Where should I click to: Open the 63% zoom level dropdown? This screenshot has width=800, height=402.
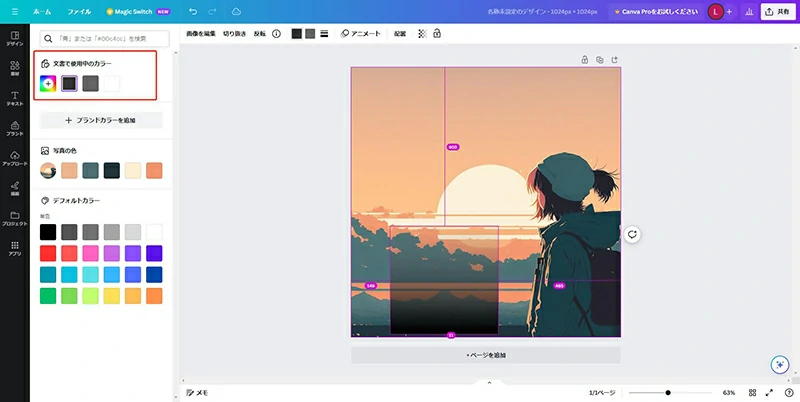click(729, 393)
